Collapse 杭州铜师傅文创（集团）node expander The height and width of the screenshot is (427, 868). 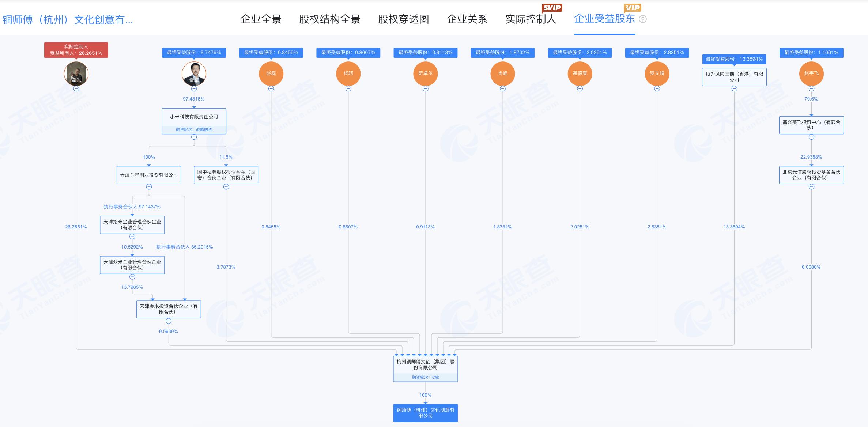point(425,382)
